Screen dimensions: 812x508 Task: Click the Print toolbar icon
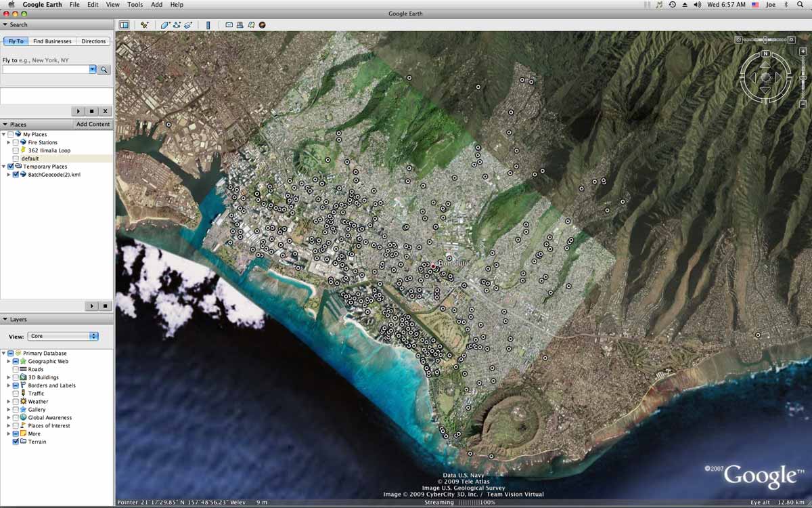pyautogui.click(x=240, y=25)
